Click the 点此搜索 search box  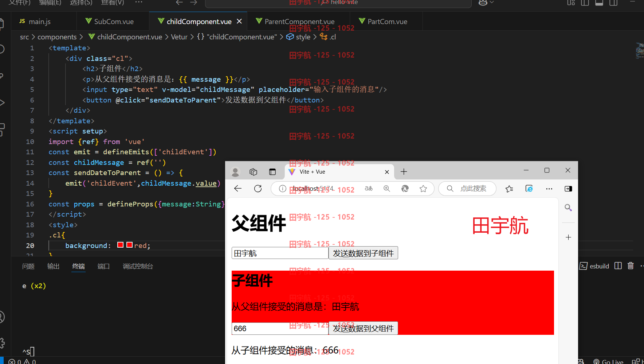467,189
